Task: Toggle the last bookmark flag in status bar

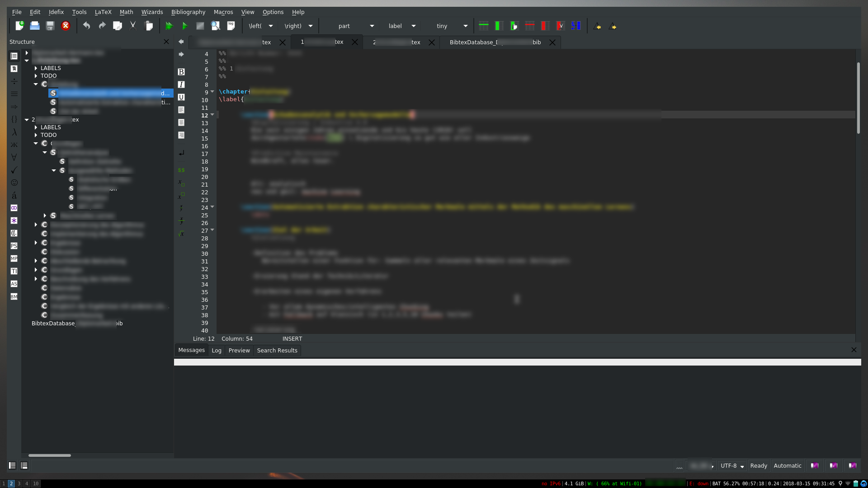Action: click(853, 465)
